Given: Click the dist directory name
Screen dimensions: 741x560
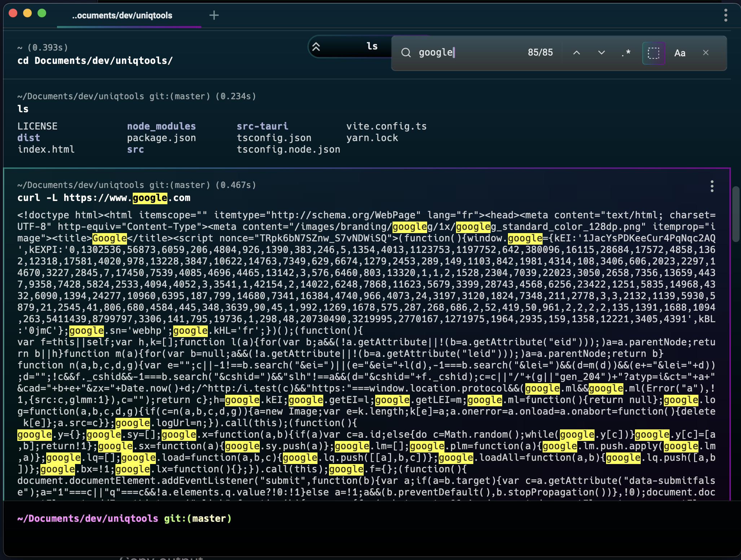Looking at the screenshot, I should pos(28,138).
